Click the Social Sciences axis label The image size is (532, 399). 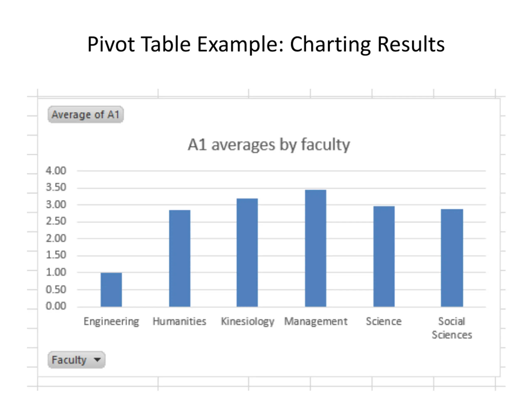click(x=452, y=328)
